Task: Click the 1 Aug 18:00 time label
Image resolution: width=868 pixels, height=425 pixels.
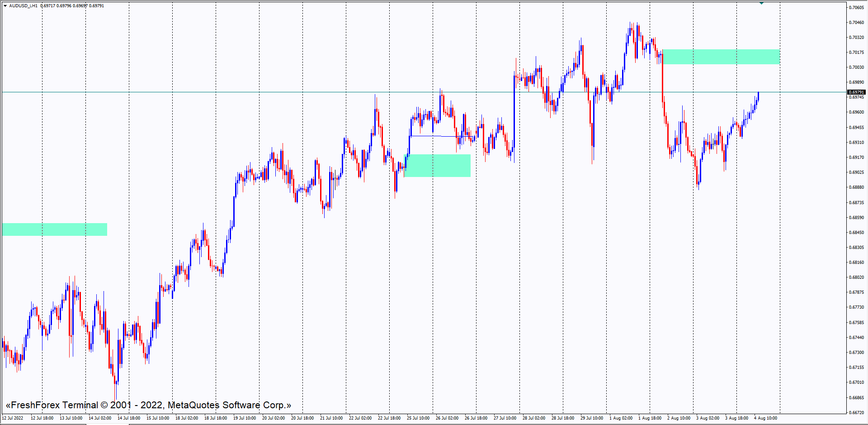Action: 650,418
